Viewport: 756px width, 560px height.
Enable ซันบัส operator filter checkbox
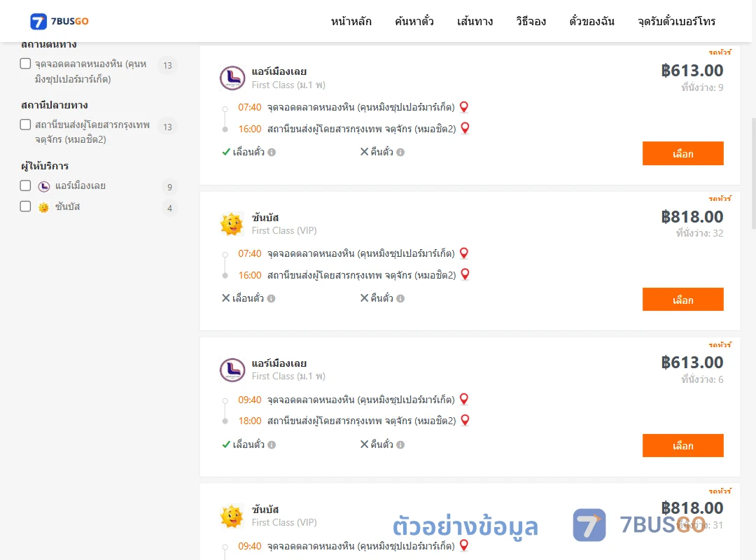pos(26,206)
